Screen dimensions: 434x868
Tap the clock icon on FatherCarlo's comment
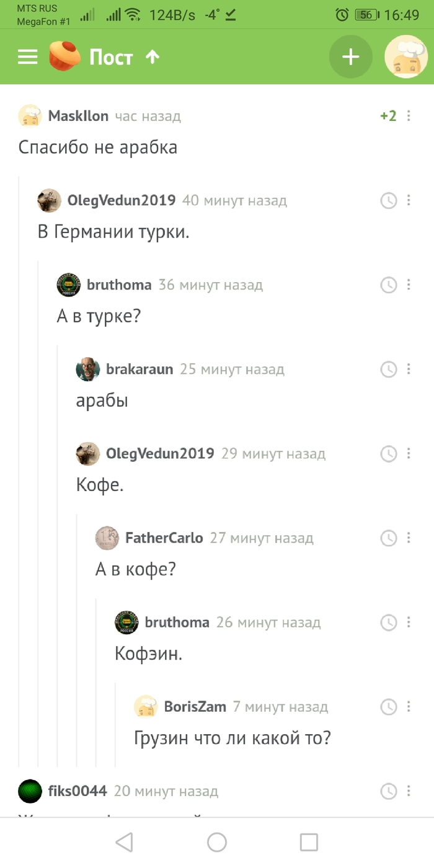[389, 538]
